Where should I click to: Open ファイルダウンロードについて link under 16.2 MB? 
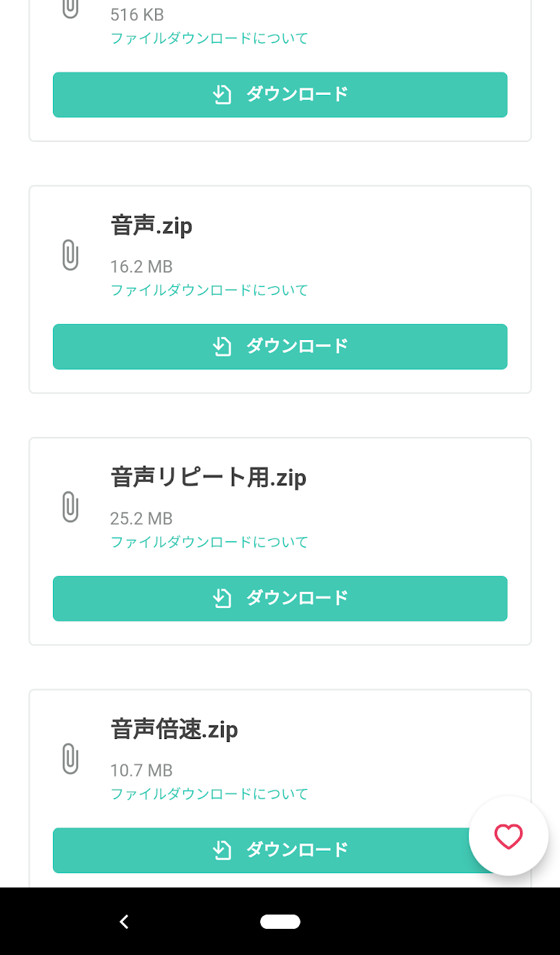coord(209,291)
